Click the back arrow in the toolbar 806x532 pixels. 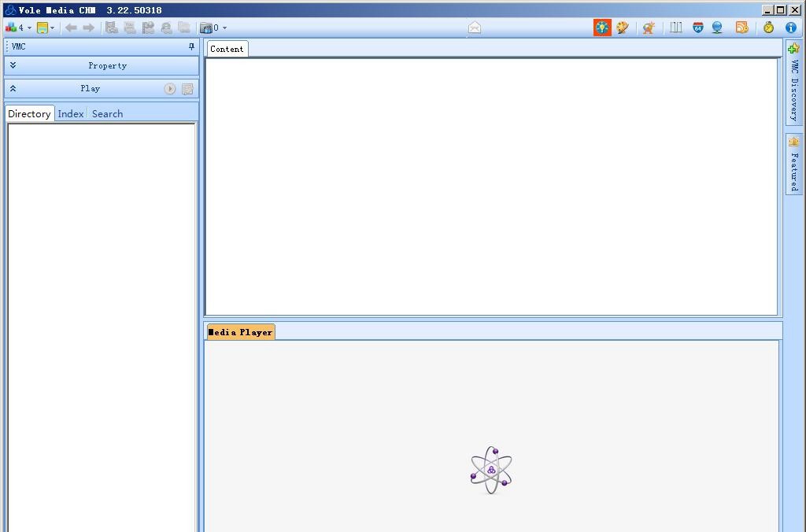click(71, 28)
